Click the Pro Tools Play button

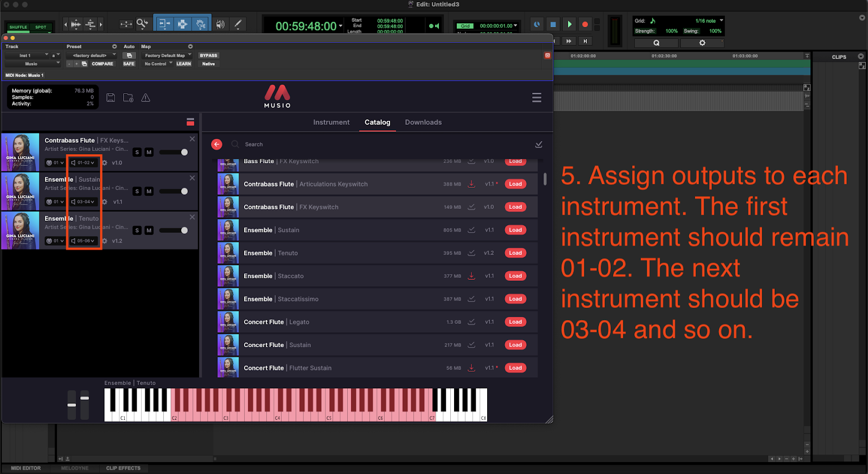coord(569,24)
